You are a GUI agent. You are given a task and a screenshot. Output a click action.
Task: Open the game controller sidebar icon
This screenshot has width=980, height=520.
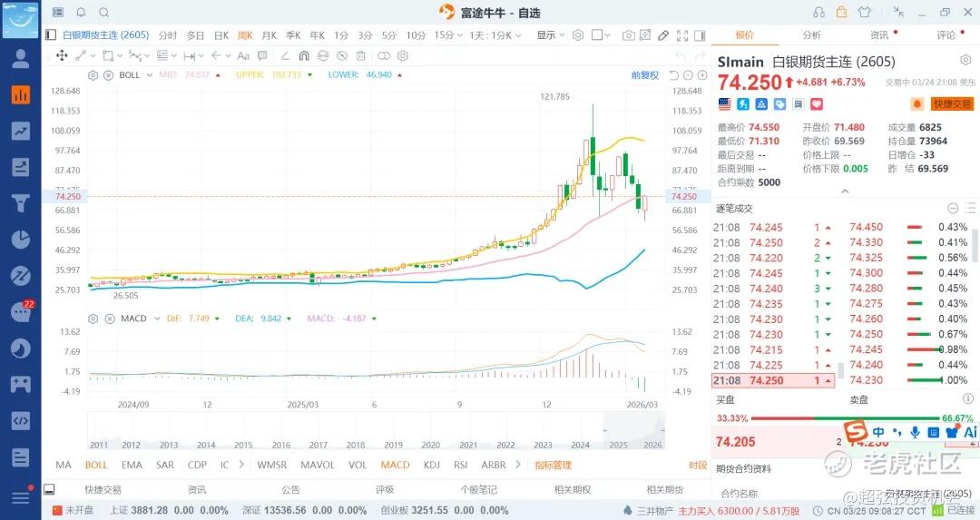(21, 384)
